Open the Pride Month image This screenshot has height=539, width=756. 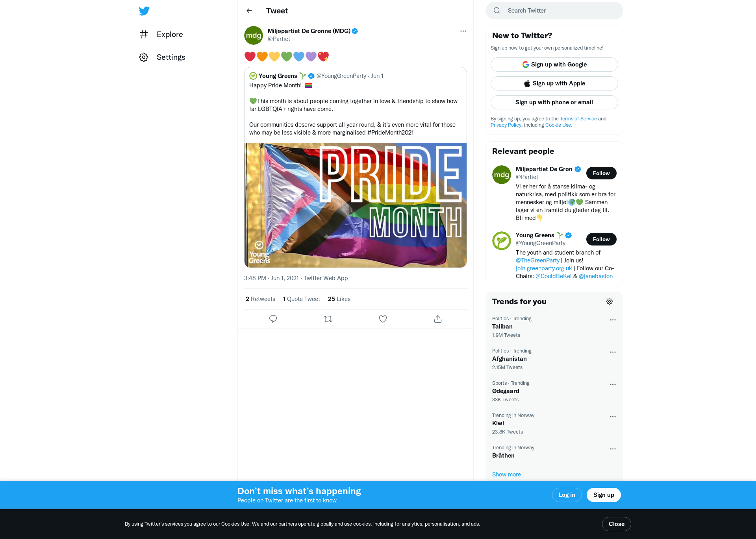tap(356, 205)
